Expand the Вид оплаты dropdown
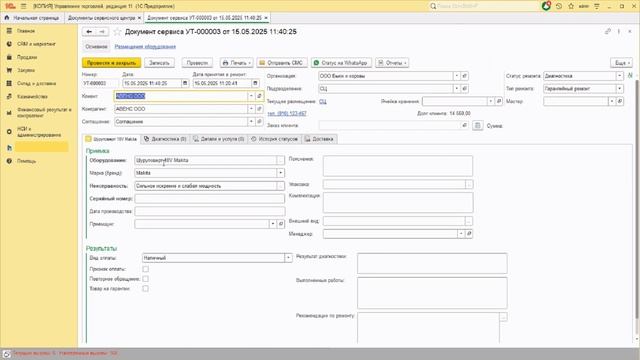640x360 pixels. point(288,258)
